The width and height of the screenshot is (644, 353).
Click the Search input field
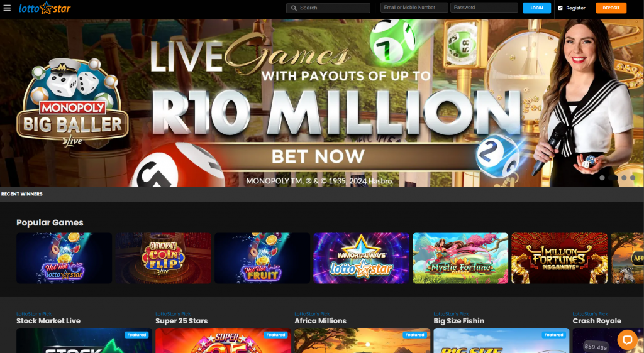coord(328,8)
